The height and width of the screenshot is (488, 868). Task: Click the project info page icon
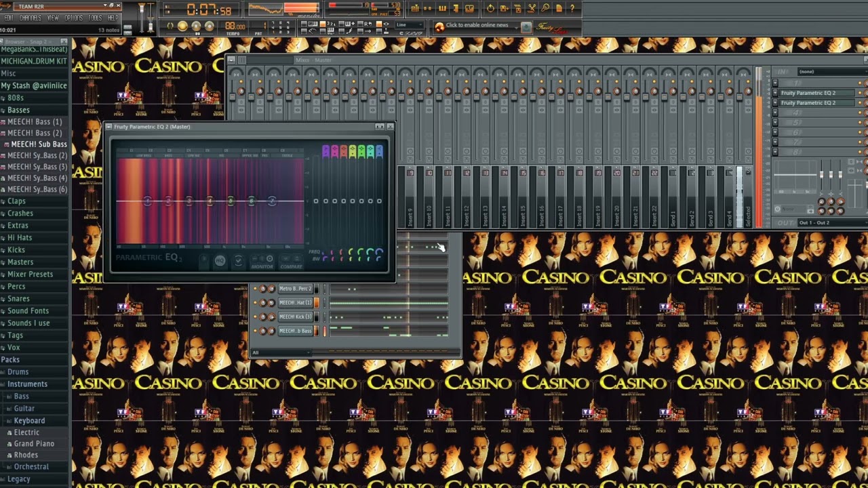click(x=559, y=9)
